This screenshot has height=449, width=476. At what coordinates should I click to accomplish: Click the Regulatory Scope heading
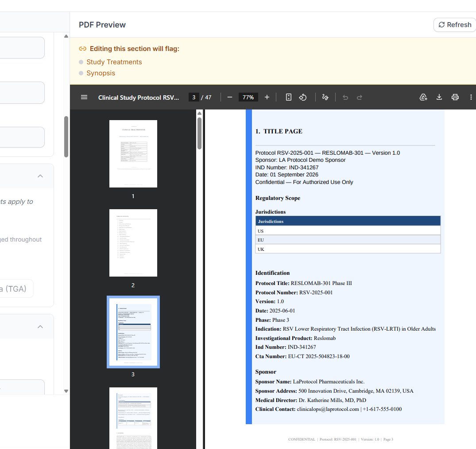(278, 198)
